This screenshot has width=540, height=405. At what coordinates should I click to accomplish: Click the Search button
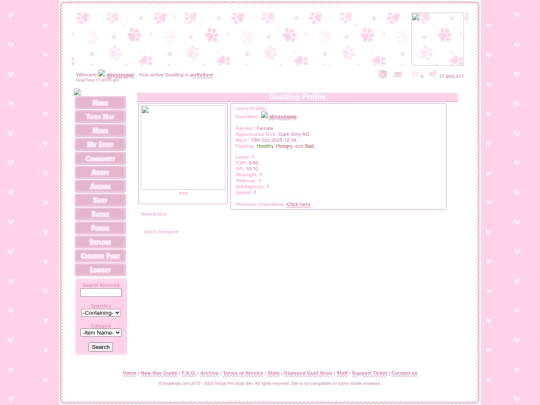(x=101, y=347)
